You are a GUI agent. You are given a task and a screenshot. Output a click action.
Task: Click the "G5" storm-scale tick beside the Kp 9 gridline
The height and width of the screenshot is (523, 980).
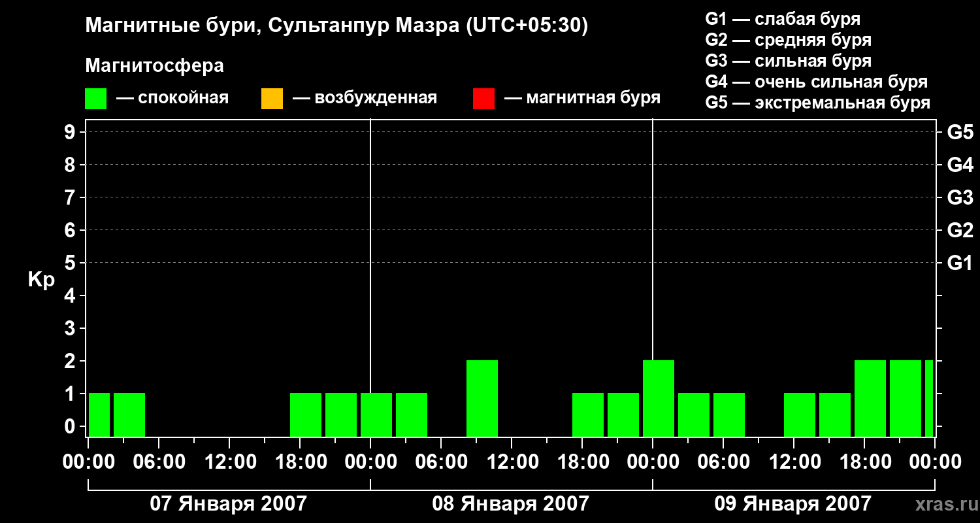tap(960, 132)
